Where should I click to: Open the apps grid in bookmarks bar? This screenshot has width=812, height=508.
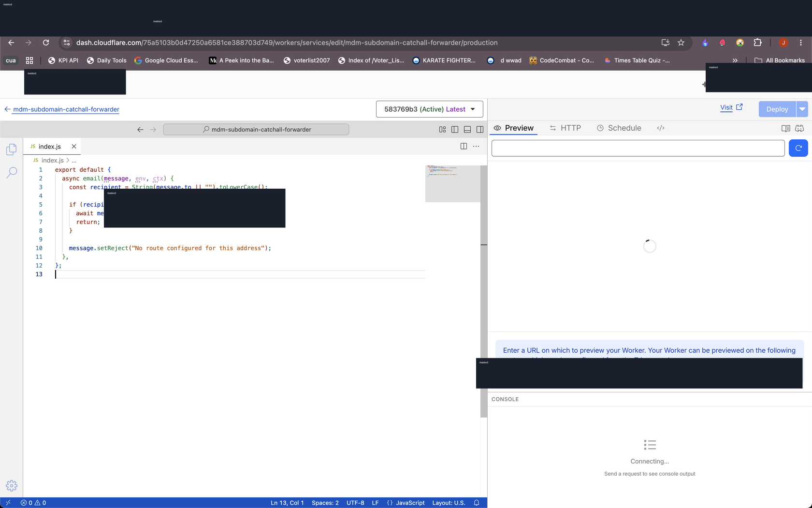coord(29,60)
